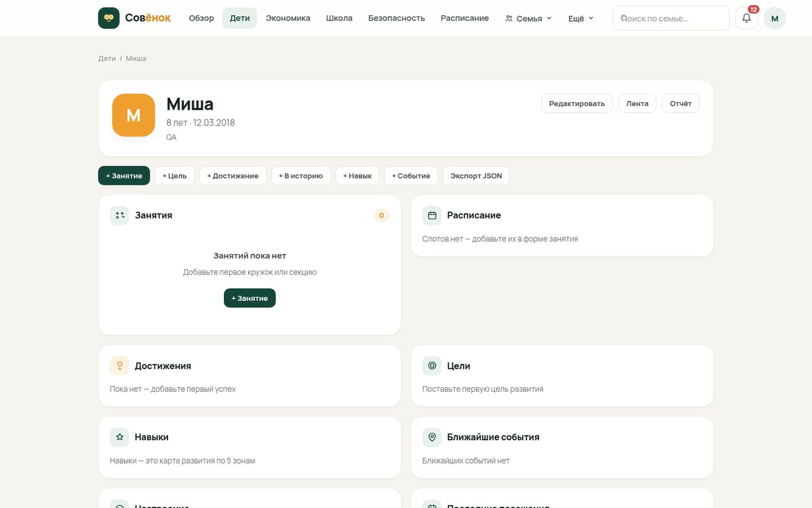Click the Совёнок brand name
Screen dimensions: 812x508
[x=148, y=18]
